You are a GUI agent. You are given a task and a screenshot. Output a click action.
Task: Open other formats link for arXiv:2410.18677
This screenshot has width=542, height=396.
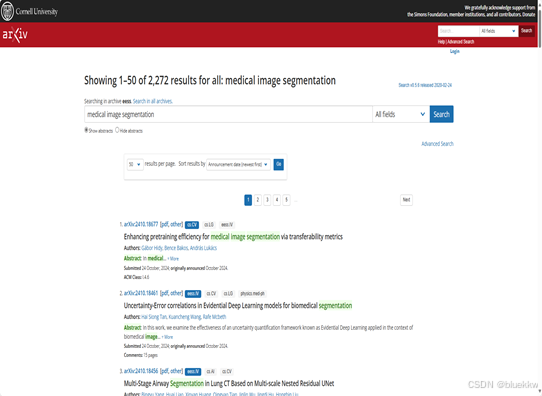(x=176, y=224)
